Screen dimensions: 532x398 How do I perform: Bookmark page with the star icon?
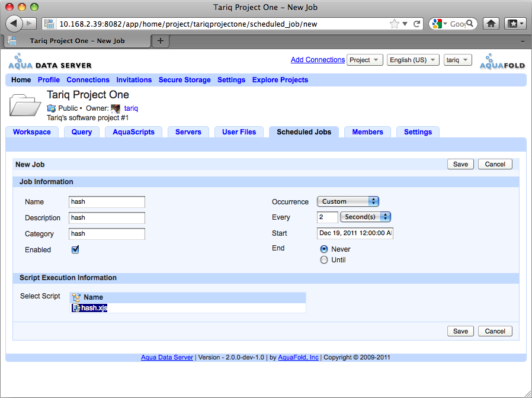pyautogui.click(x=394, y=24)
